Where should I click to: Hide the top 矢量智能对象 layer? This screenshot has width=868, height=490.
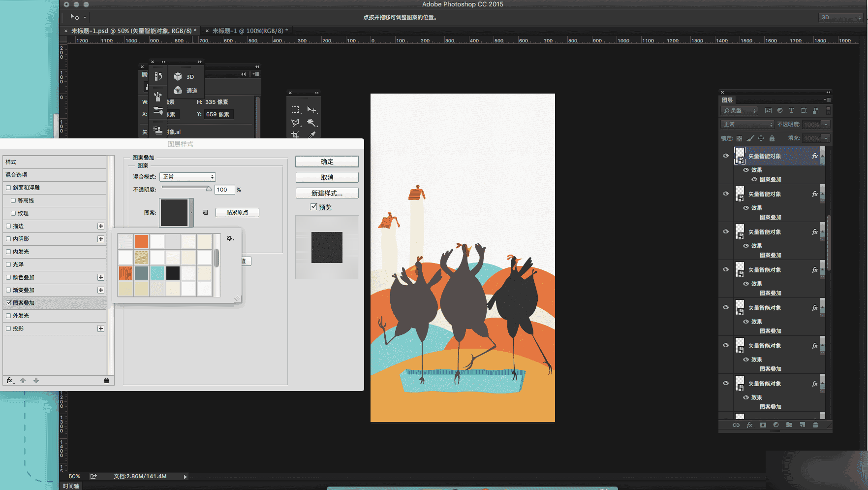[x=726, y=156]
